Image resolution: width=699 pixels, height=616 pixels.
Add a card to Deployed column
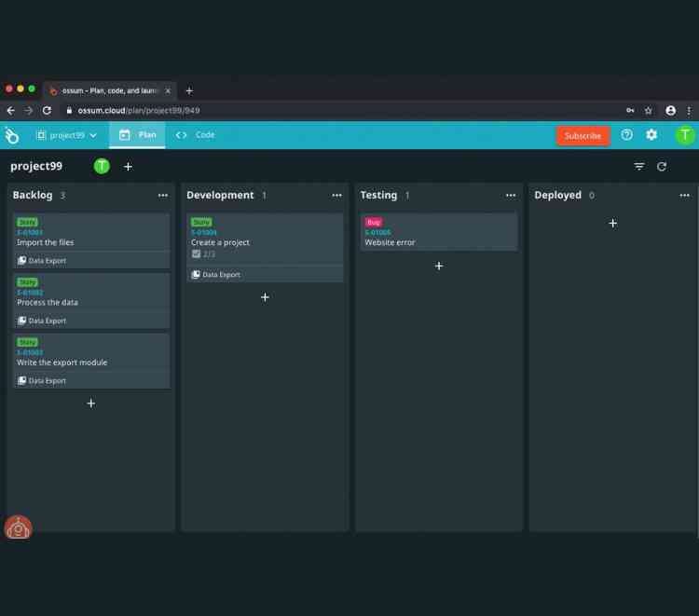pyautogui.click(x=612, y=224)
